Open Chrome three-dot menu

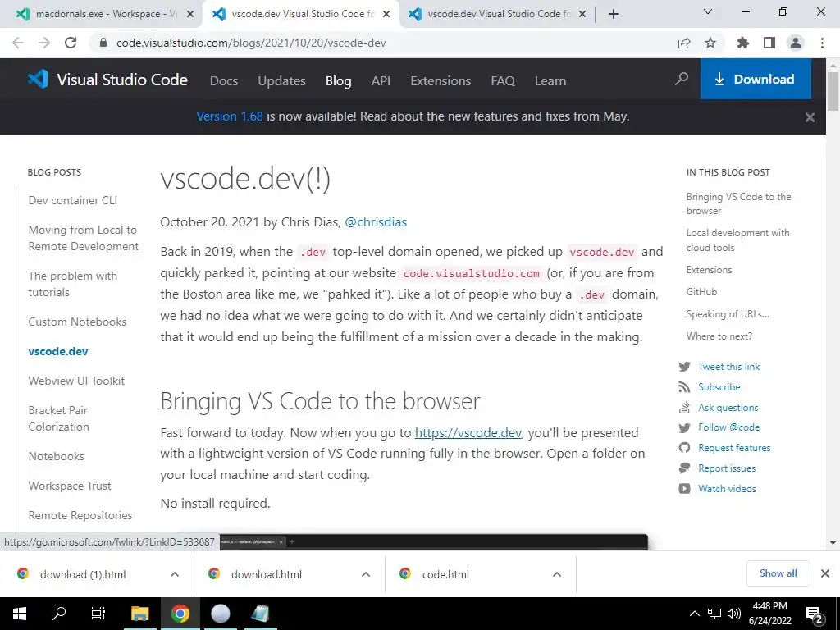(822, 43)
